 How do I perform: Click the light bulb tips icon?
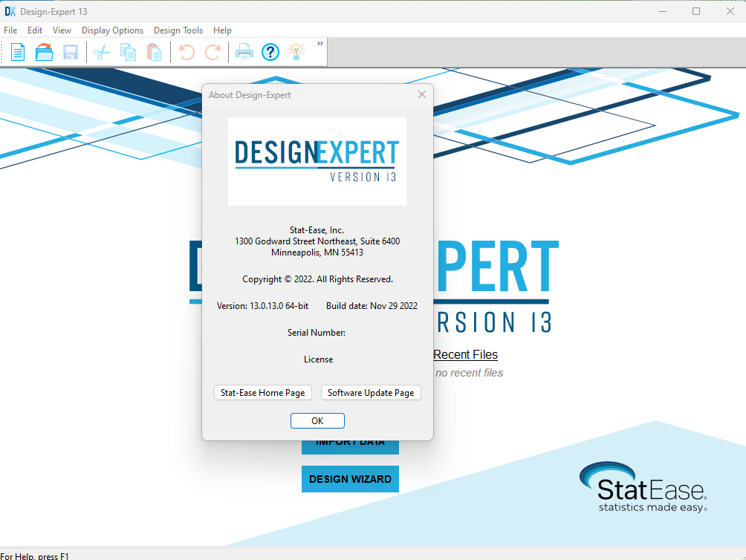(x=296, y=52)
